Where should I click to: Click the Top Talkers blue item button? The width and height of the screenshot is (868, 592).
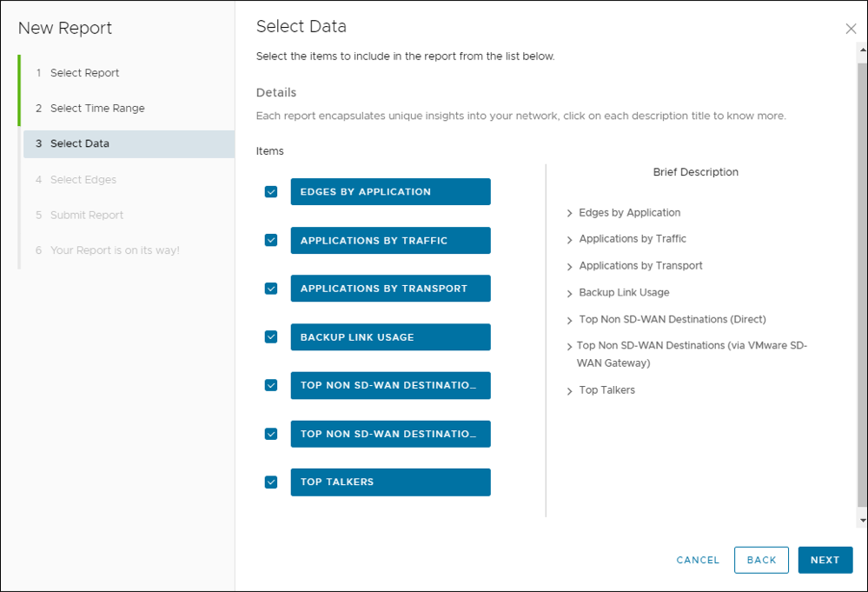coord(390,482)
